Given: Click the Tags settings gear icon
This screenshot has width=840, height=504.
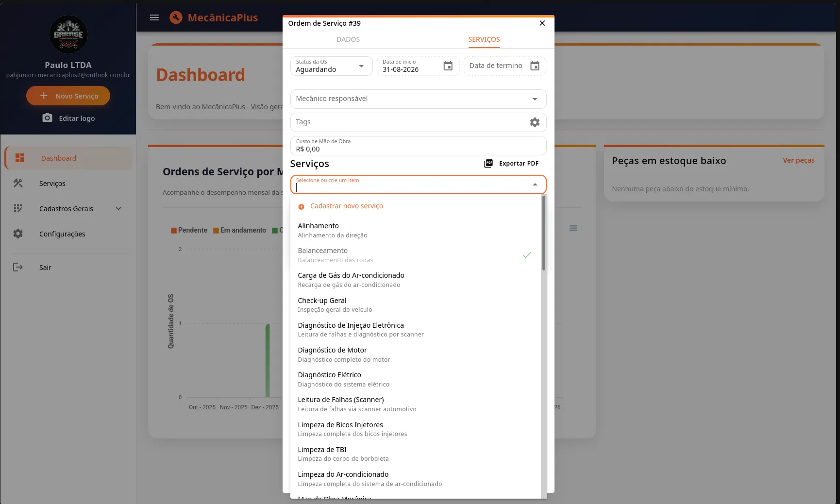Looking at the screenshot, I should point(535,122).
